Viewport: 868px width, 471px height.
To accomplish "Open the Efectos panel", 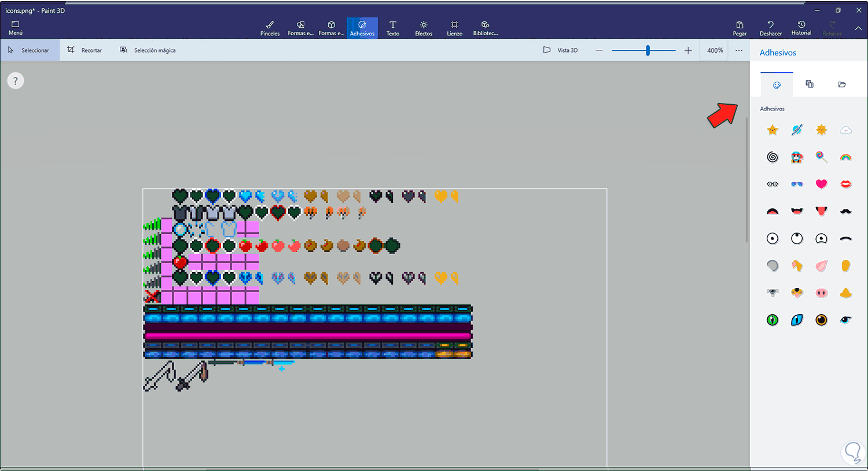I will coord(424,28).
